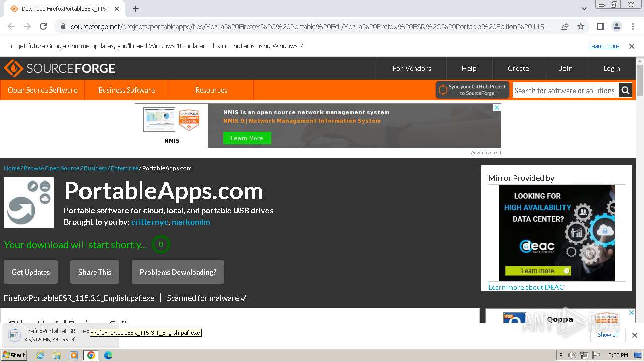Open a new tab with plus icon
The height and width of the screenshot is (362, 644).
tap(136, 9)
